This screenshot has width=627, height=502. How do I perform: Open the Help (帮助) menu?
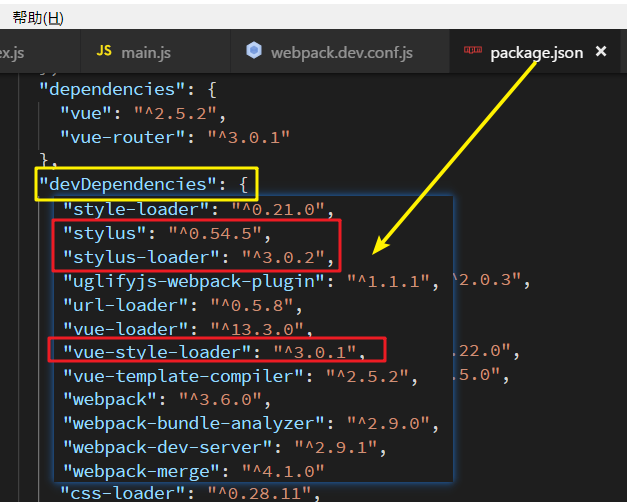[x=38, y=18]
